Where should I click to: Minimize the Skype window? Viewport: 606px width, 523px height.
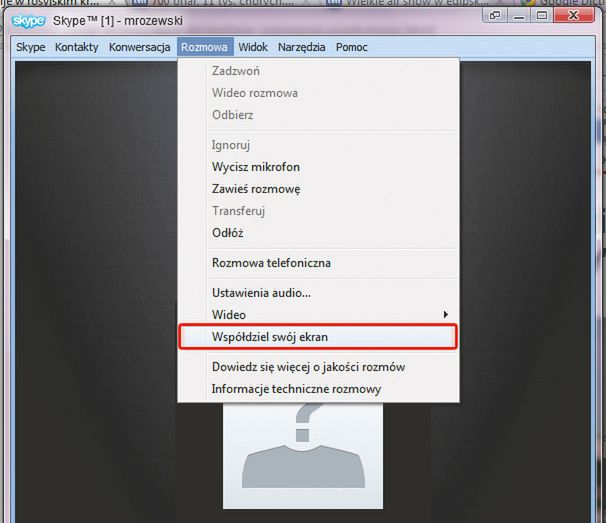pos(519,15)
